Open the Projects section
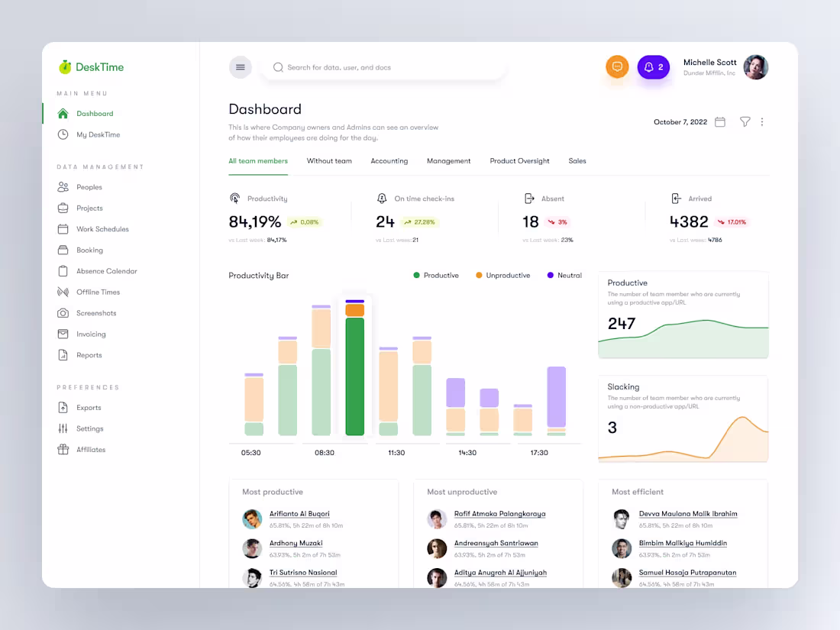The image size is (840, 630). (x=89, y=208)
